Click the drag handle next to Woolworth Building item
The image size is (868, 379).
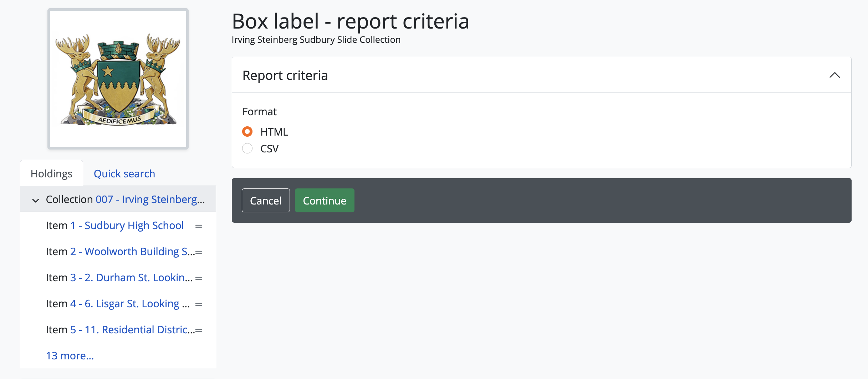199,252
